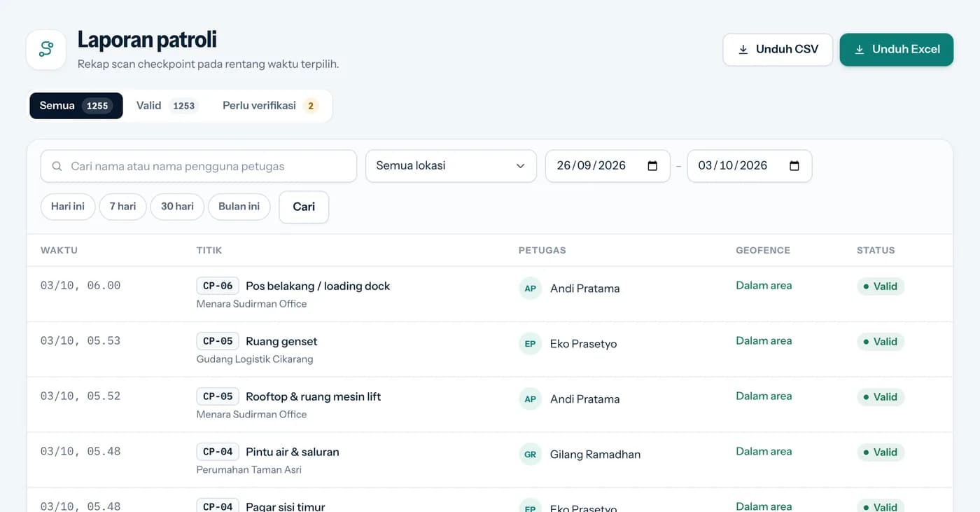Click the magnifier icon in search box
Image resolution: width=980 pixels, height=512 pixels.
[57, 167]
